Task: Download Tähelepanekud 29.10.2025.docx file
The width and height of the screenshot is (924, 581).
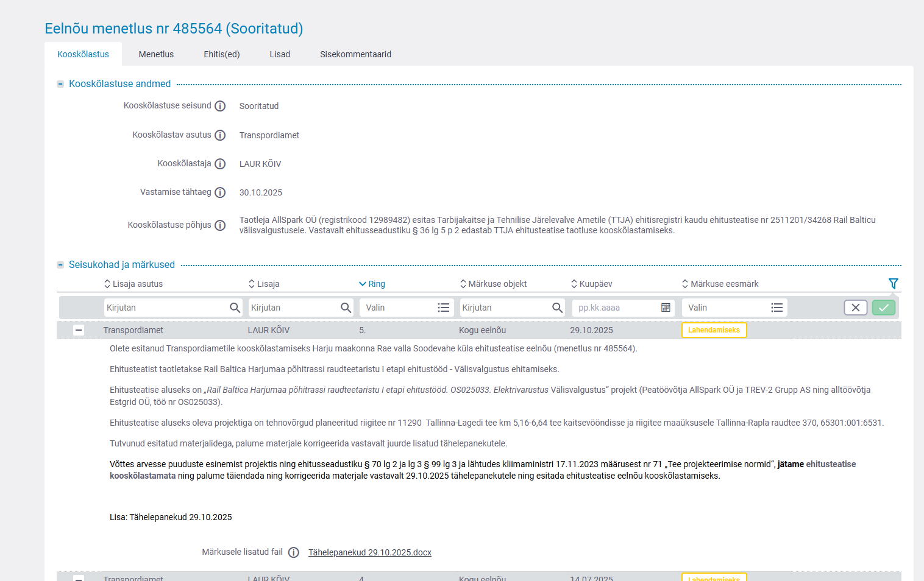Action: (369, 552)
